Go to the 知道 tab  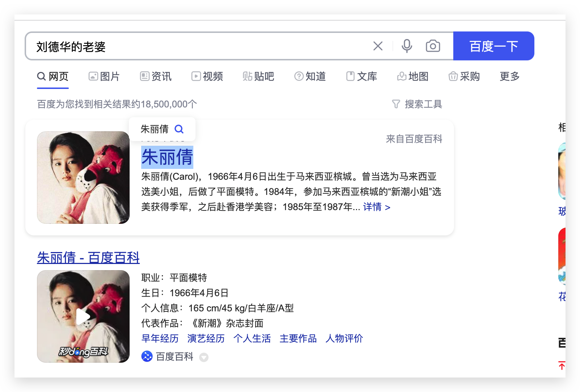pos(310,76)
